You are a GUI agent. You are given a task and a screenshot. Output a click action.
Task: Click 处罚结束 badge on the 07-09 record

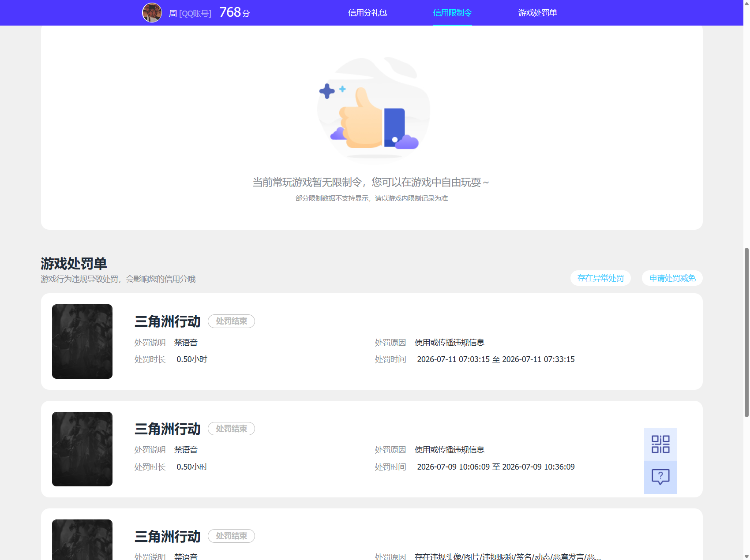(231, 429)
